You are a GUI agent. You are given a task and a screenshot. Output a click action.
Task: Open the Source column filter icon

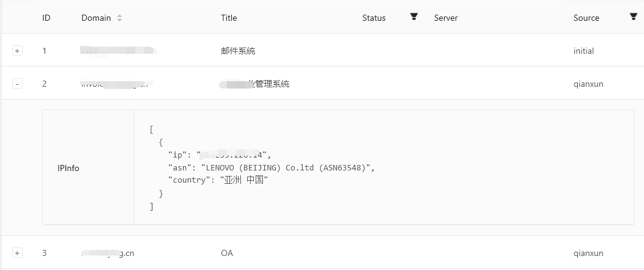(634, 16)
